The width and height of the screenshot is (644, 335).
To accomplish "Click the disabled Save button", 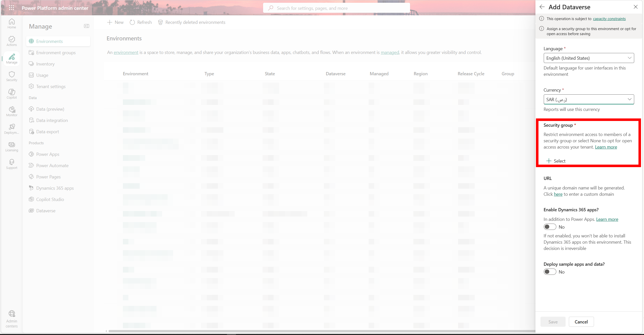I will [x=553, y=322].
